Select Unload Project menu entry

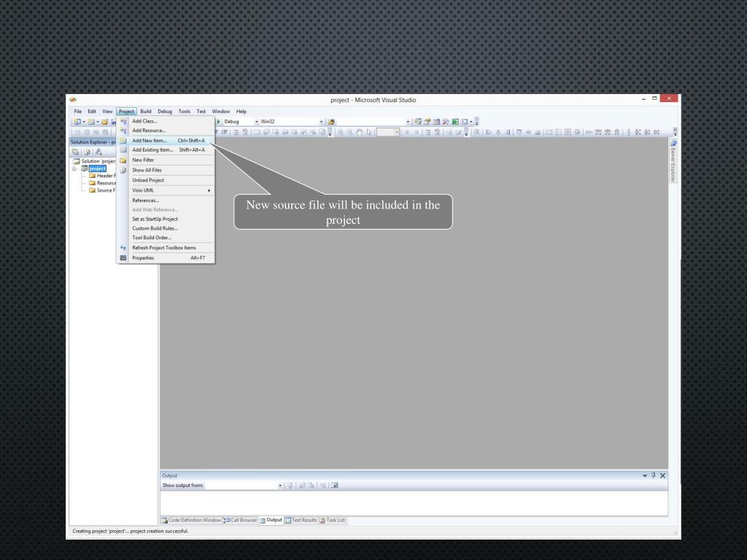click(166, 181)
